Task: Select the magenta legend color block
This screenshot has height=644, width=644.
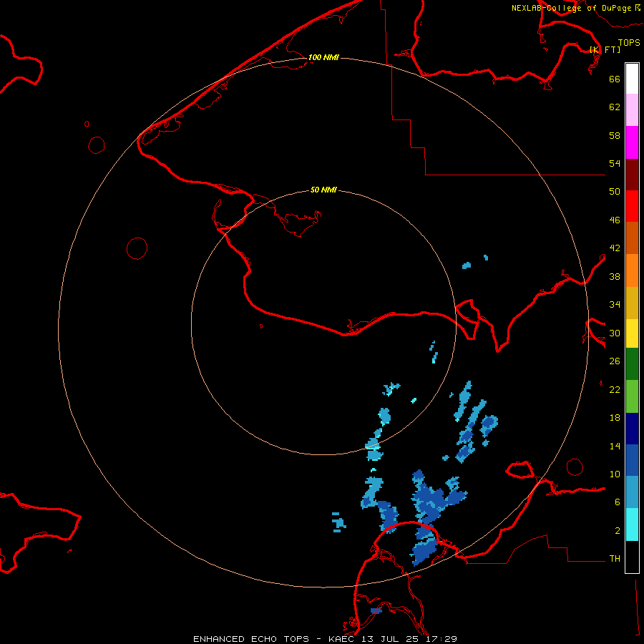Action: pos(632,142)
